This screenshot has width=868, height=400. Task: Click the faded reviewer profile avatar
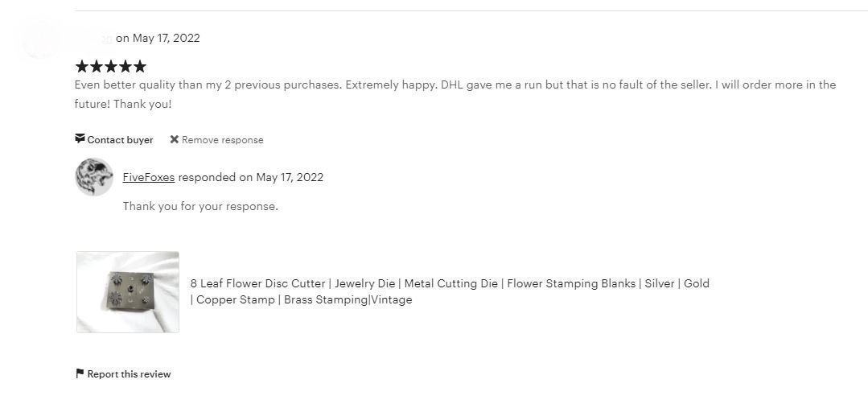[x=40, y=38]
